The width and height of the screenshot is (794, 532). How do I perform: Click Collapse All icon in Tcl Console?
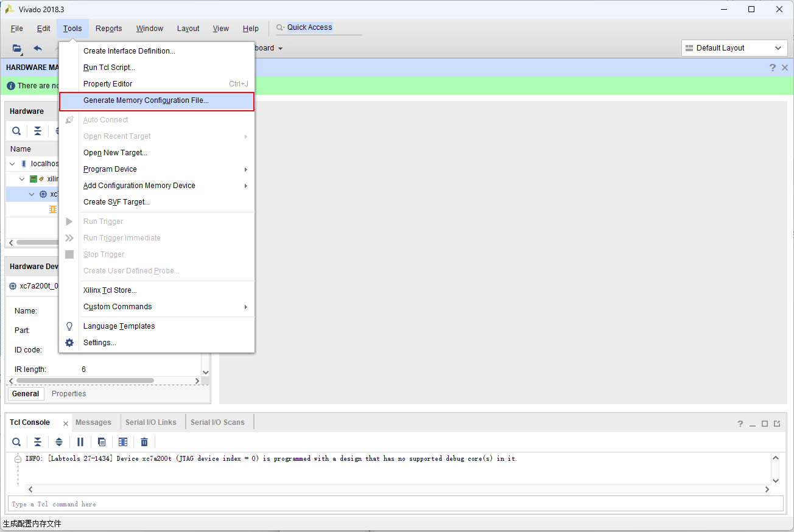pyautogui.click(x=38, y=442)
